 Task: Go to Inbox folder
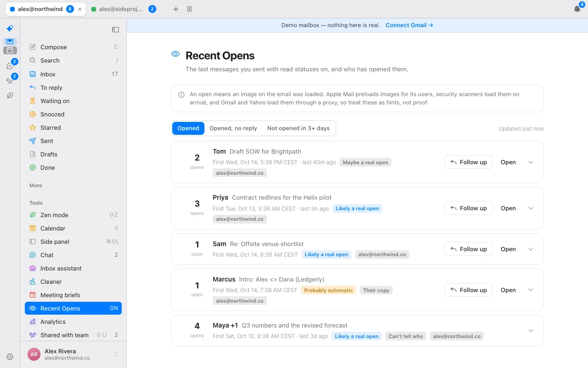coord(73,74)
